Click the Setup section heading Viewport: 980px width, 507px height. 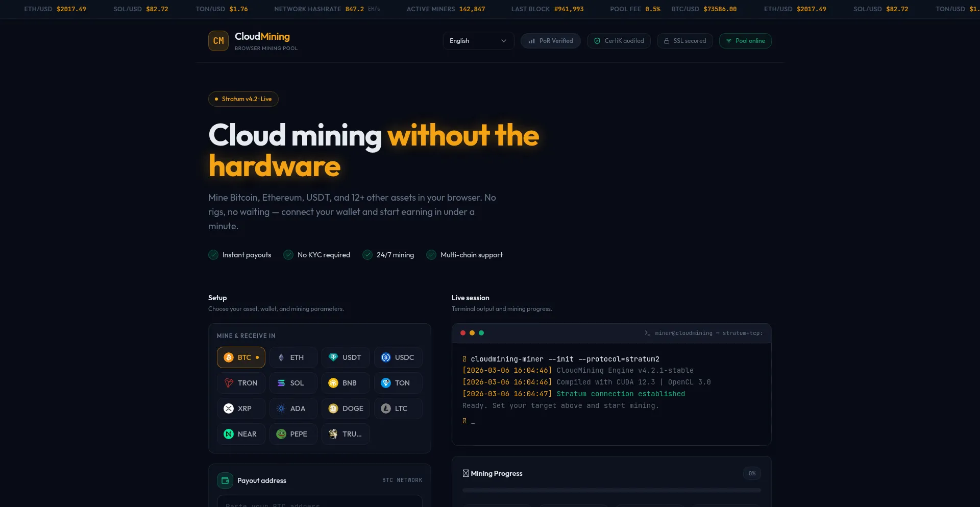pyautogui.click(x=217, y=298)
